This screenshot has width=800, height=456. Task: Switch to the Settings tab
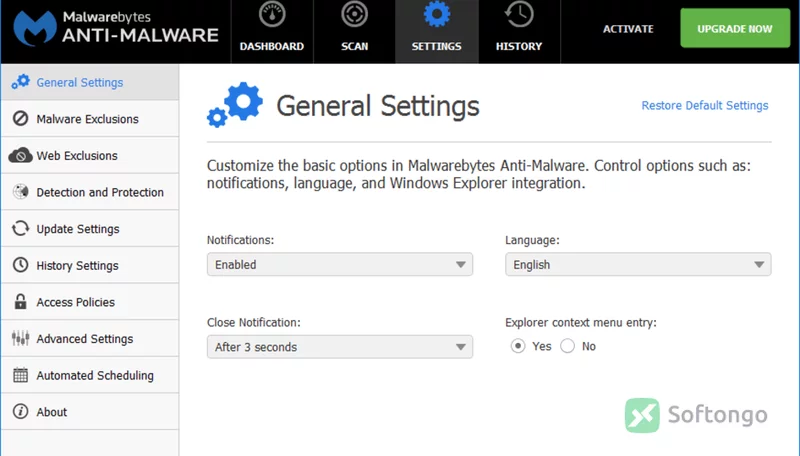pyautogui.click(x=437, y=32)
